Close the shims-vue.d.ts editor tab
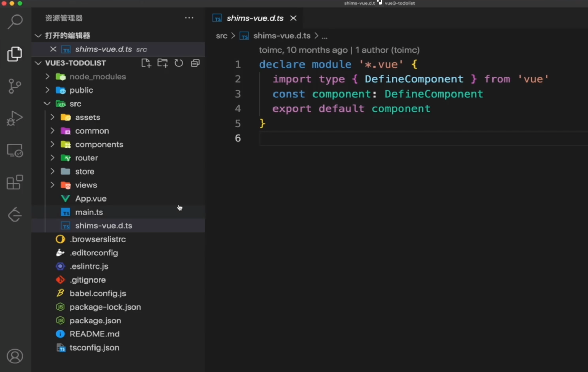The image size is (588, 372). [293, 18]
